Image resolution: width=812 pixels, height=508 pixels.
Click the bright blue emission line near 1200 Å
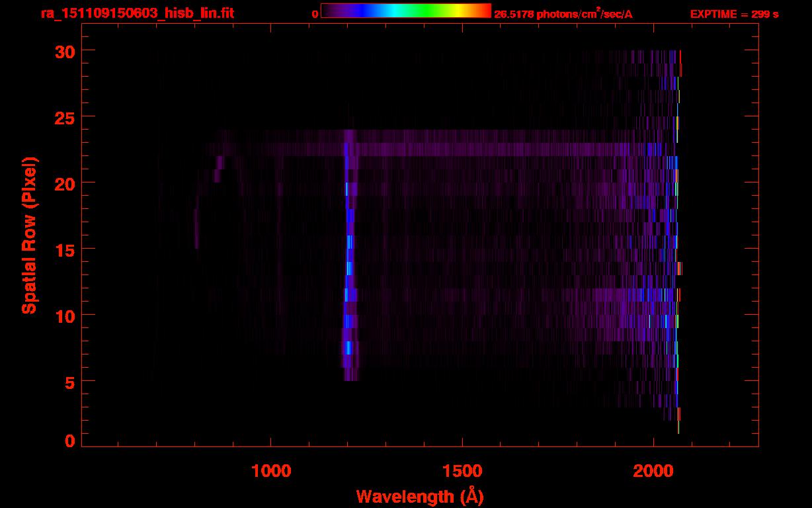(x=349, y=255)
